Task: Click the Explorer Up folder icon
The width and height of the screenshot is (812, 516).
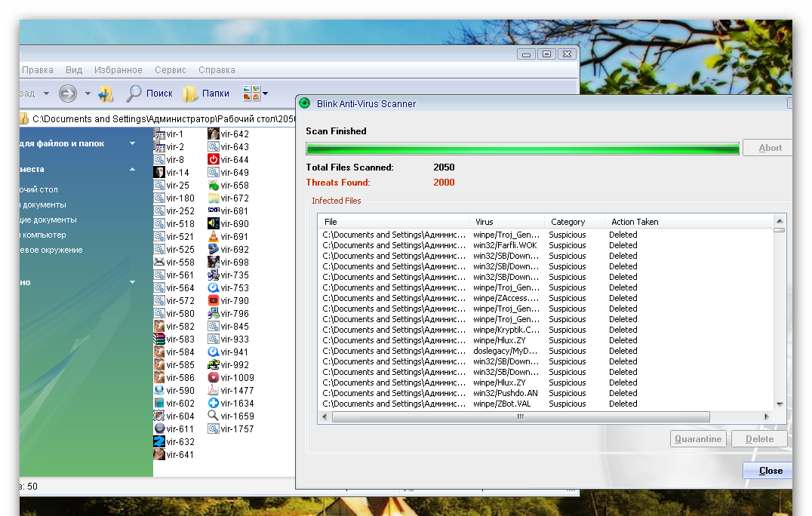Action: click(106, 94)
